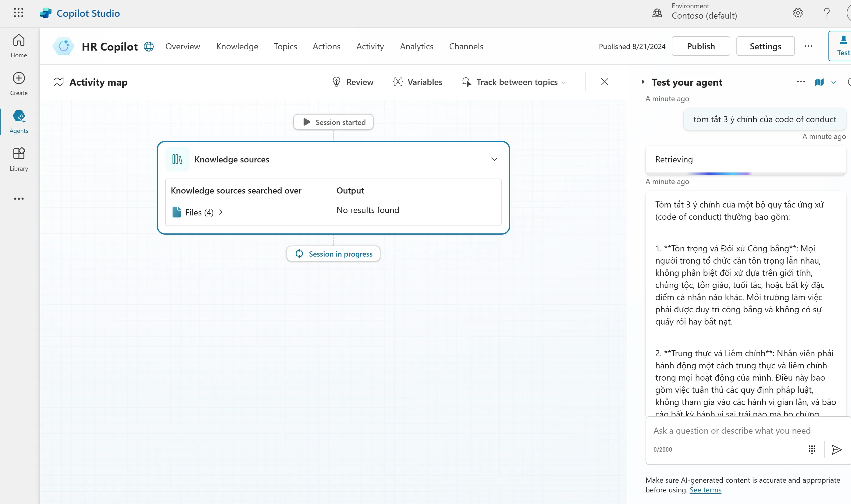Viewport: 851px width, 504px height.
Task: Open the Agents section in the sidebar
Action: [x=19, y=122]
